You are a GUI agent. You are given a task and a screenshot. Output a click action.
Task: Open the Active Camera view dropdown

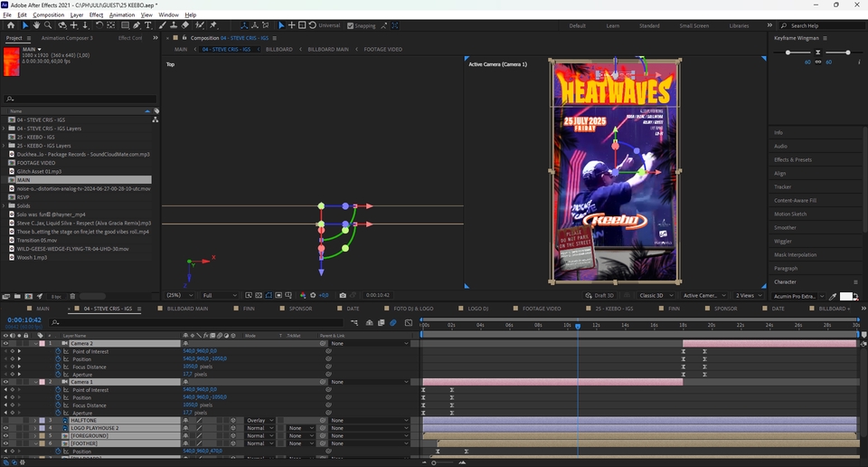pos(704,295)
